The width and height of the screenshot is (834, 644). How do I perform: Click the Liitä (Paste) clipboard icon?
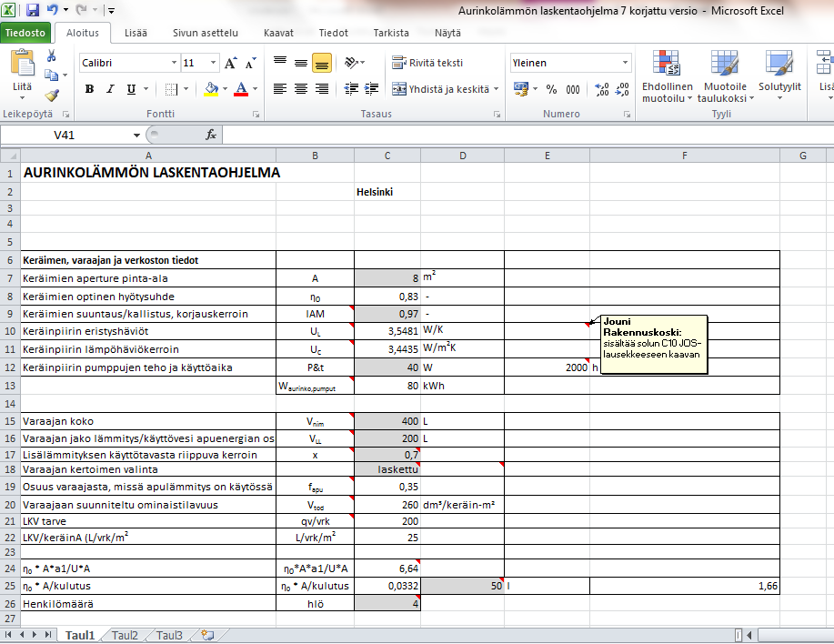point(23,64)
